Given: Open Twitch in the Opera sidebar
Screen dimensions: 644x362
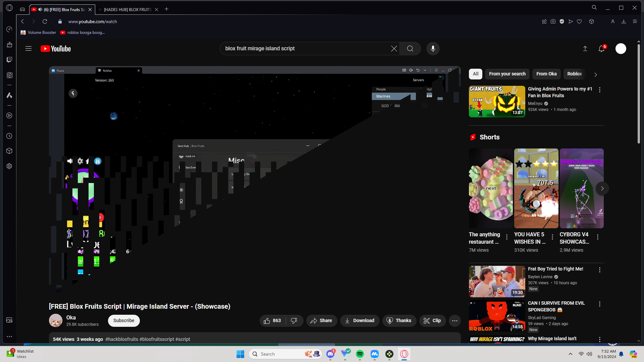Looking at the screenshot, I should click(x=9, y=60).
